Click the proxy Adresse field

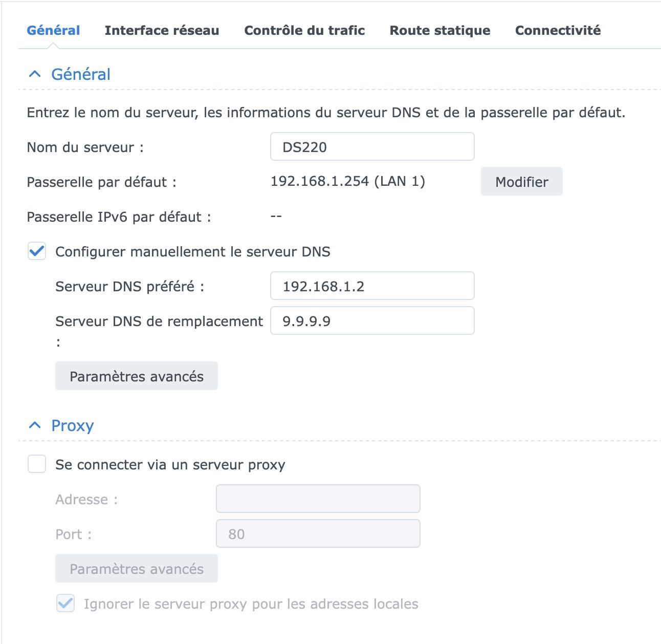pyautogui.click(x=318, y=499)
